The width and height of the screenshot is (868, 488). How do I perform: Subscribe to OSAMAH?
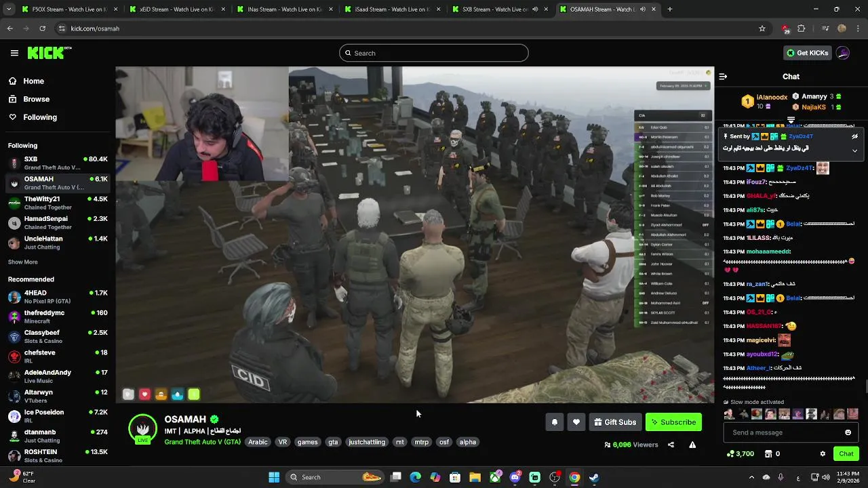(673, 422)
